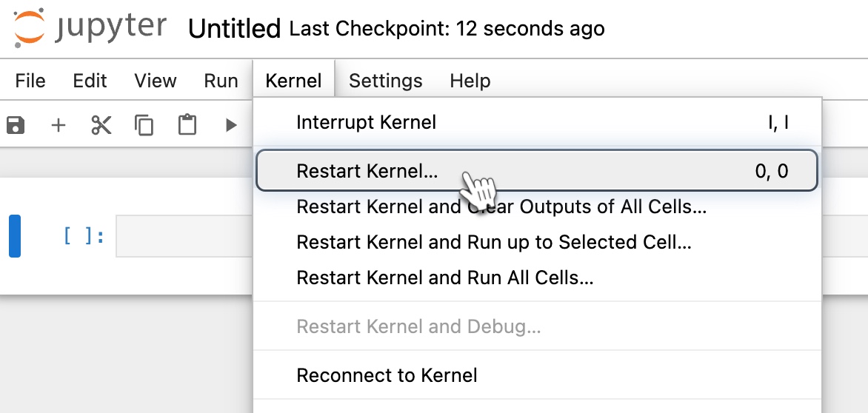Insert a cell with the plus icon
868x413 pixels.
click(58, 125)
